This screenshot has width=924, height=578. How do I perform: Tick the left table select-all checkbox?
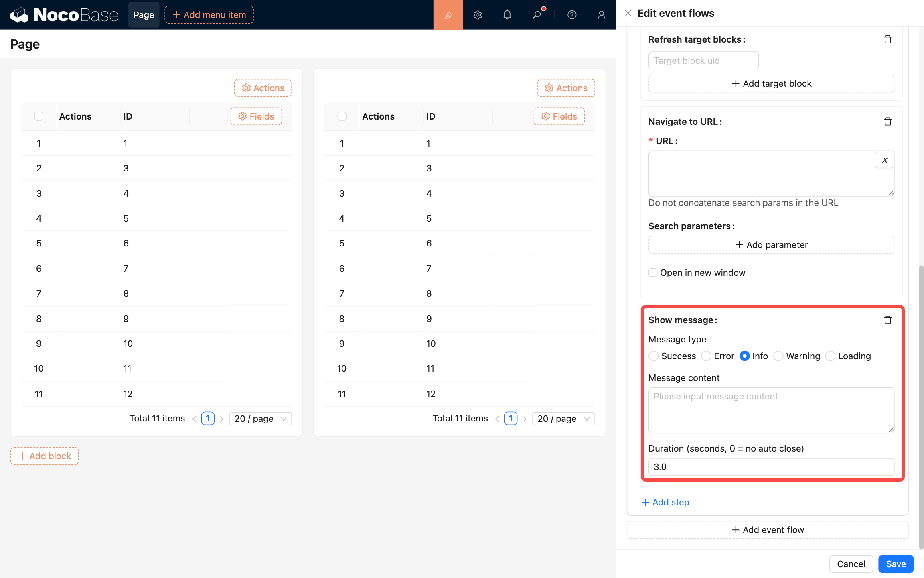pyautogui.click(x=39, y=116)
